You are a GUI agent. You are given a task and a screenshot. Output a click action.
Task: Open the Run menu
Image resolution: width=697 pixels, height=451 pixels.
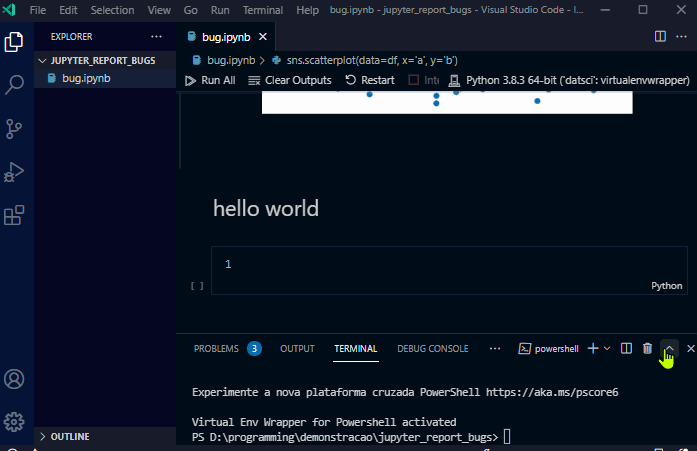(x=220, y=10)
